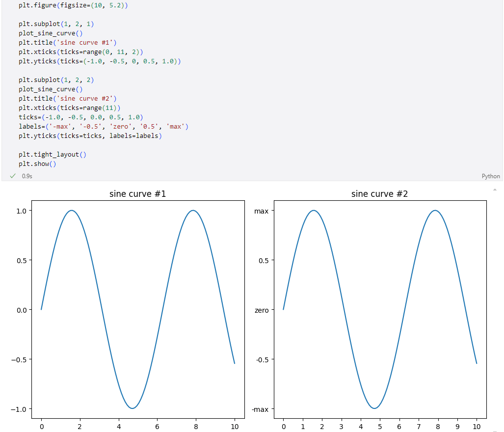
Task: Click the labels=('-max', ...) tuple line
Action: [104, 126]
